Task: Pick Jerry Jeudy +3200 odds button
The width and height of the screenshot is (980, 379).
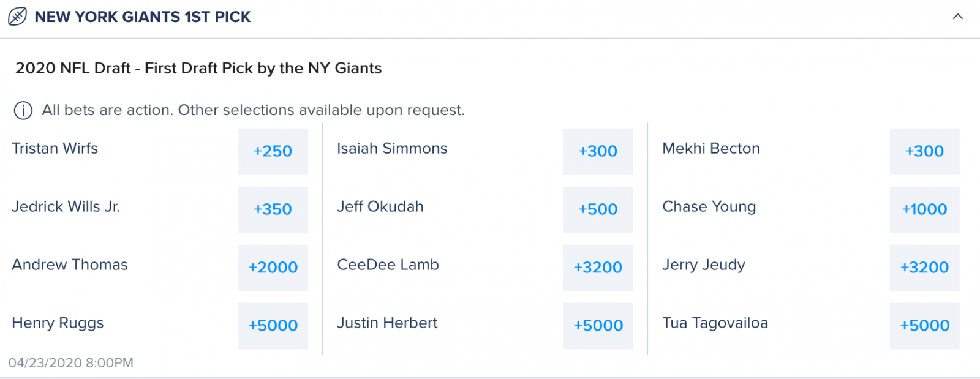Action: [x=924, y=268]
